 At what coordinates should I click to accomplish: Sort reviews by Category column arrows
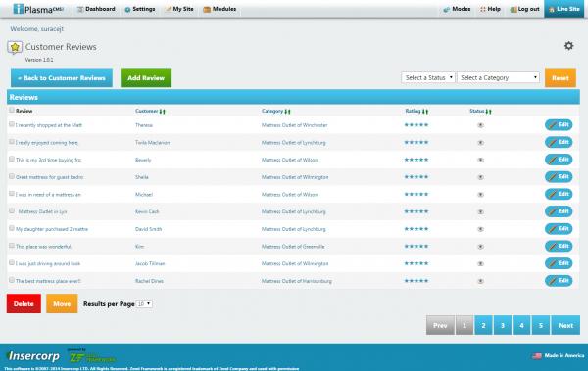(287, 112)
